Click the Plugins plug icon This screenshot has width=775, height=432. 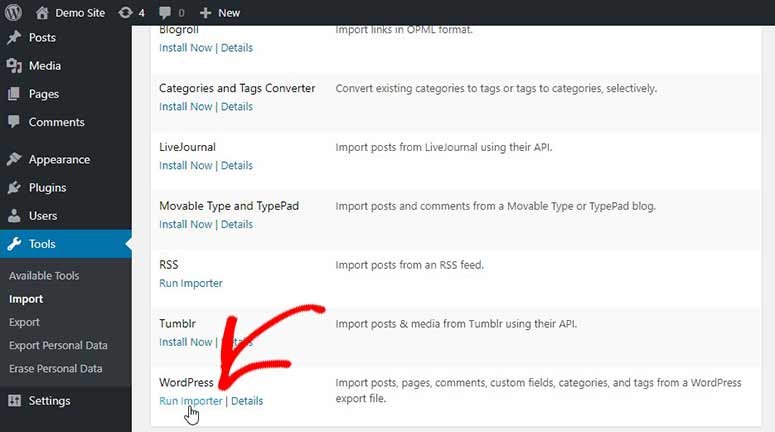click(14, 187)
